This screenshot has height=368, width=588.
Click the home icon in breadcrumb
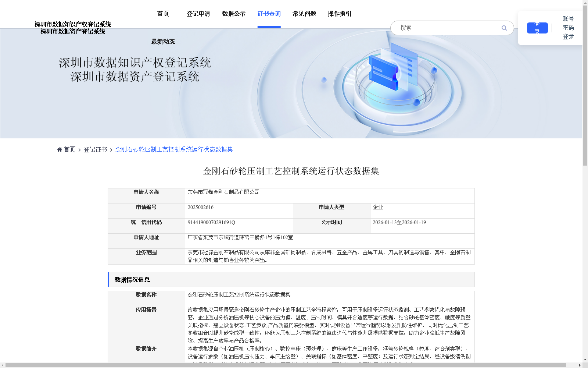[x=60, y=149]
